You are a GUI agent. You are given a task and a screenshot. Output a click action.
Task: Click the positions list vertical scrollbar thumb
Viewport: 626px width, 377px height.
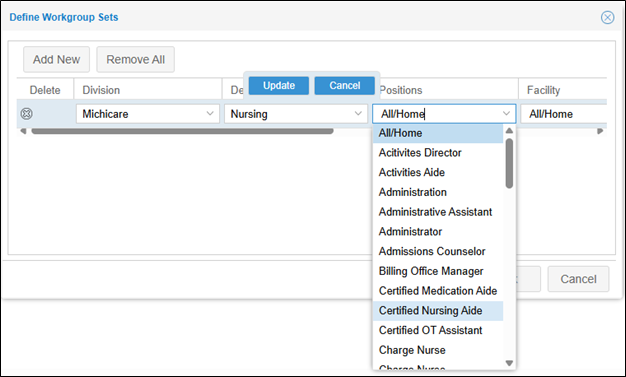(509, 163)
